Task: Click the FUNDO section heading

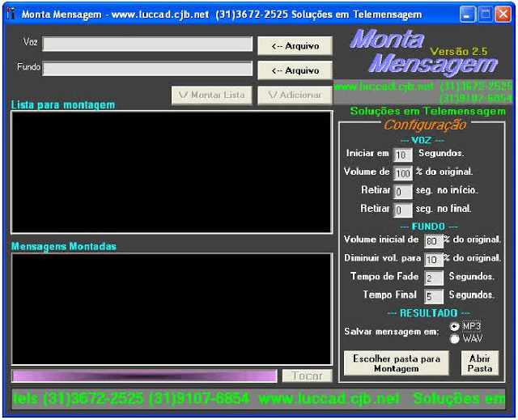Action: coord(428,227)
